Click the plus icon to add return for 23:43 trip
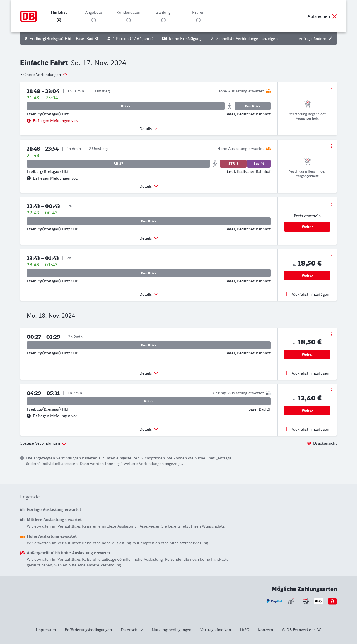 pos(286,294)
